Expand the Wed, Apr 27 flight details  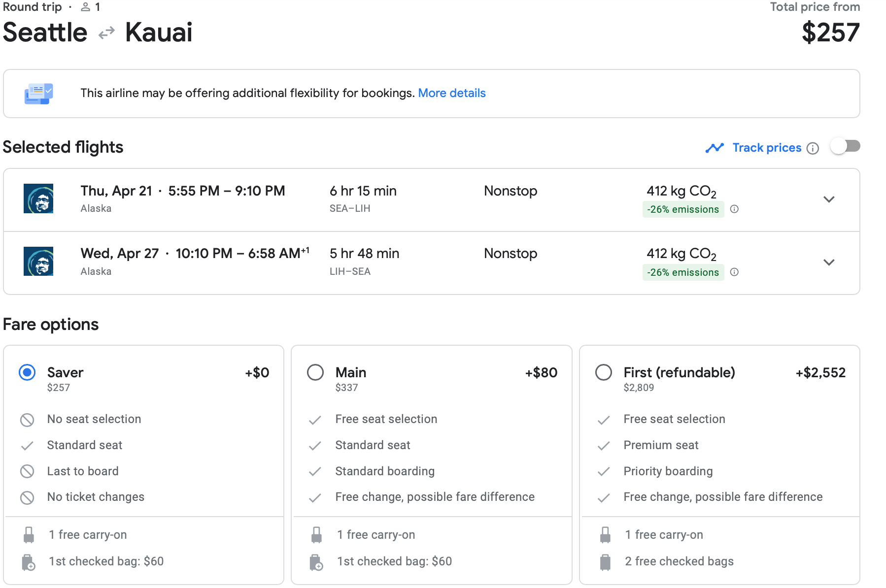pyautogui.click(x=829, y=262)
